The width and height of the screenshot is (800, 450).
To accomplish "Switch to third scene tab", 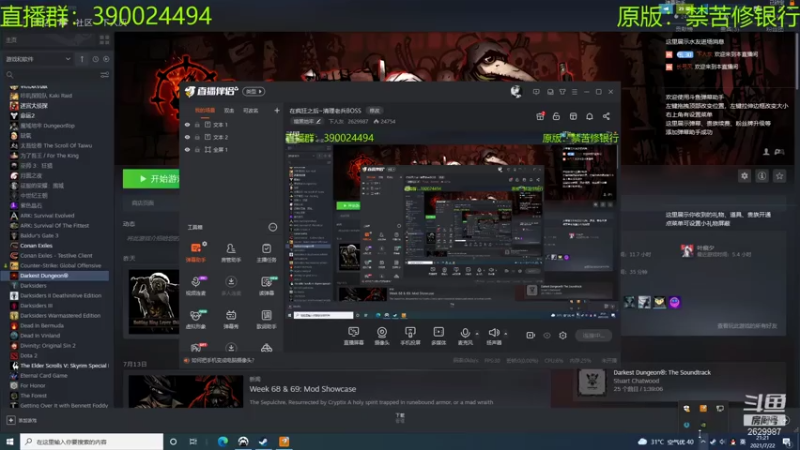I will (x=250, y=110).
